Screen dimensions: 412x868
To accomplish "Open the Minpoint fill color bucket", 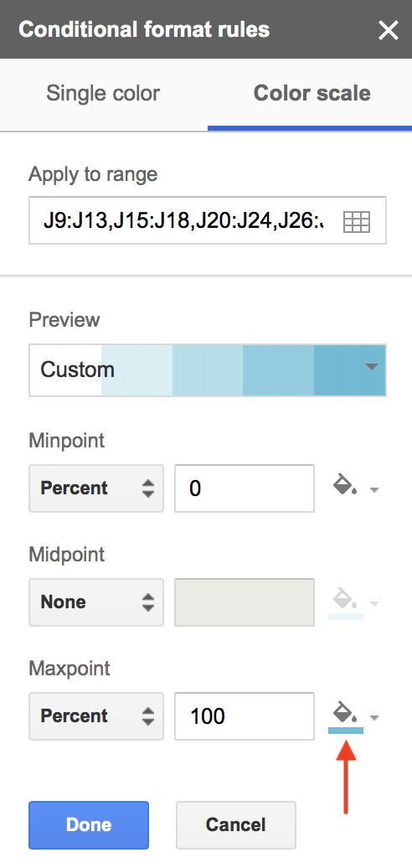I will tap(345, 485).
